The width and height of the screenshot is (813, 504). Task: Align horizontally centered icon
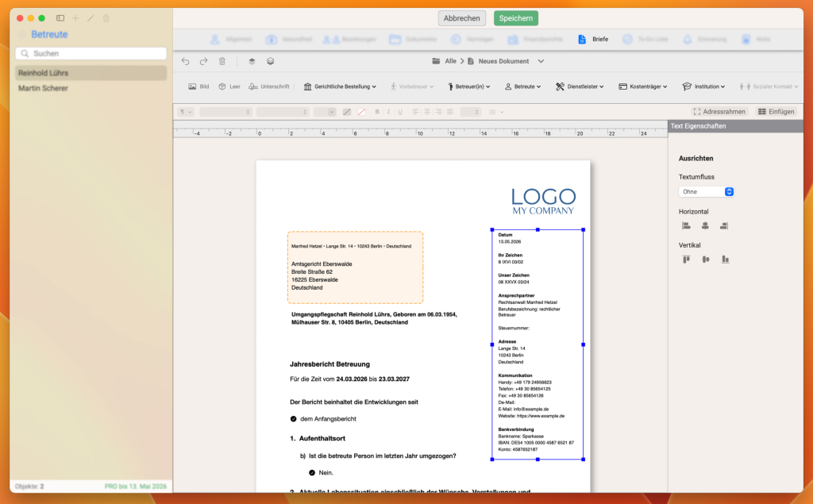(x=705, y=225)
